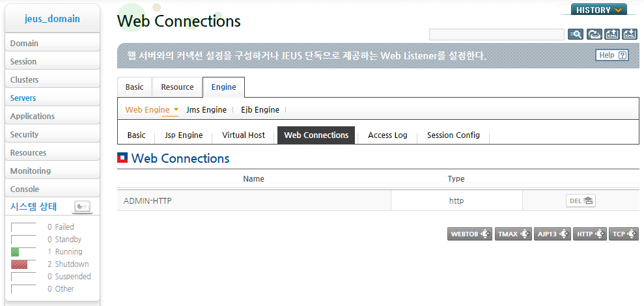Expand the HISTORY dropdown

[599, 10]
